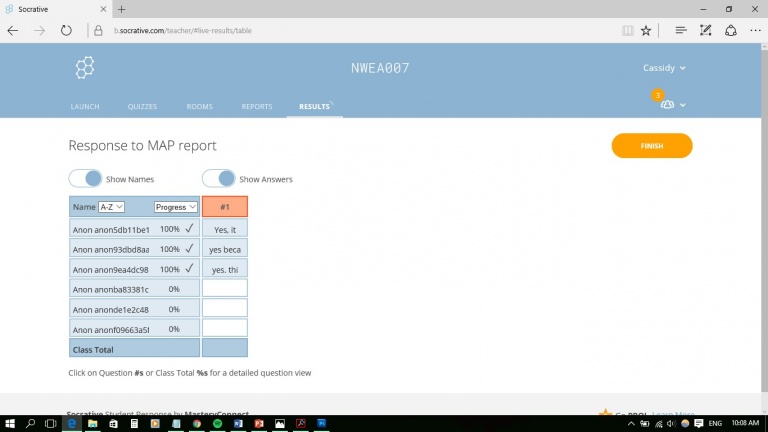The width and height of the screenshot is (768, 432).
Task: Open Edge Reading view icon
Action: (x=627, y=31)
